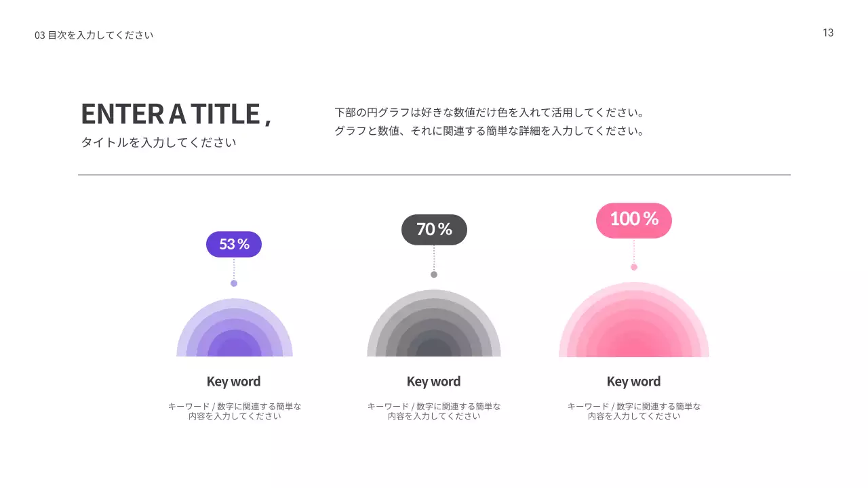Click the Key word label under gray chart

(433, 382)
